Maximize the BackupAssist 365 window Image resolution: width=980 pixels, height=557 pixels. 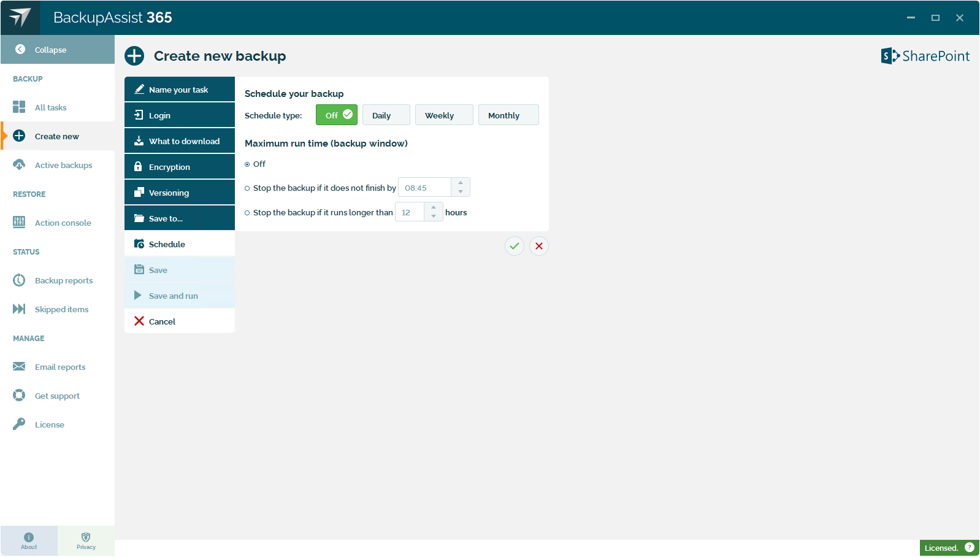click(x=935, y=18)
